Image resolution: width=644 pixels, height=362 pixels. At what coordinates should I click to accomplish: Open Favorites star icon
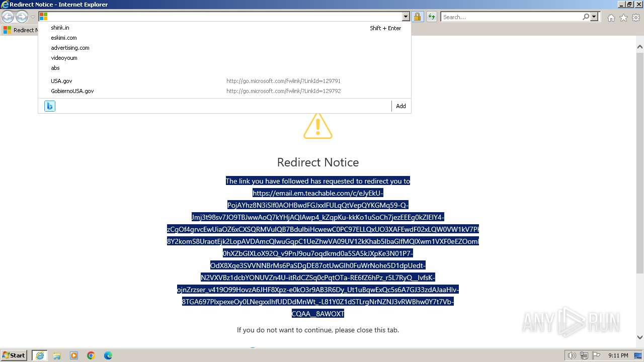pos(623,18)
